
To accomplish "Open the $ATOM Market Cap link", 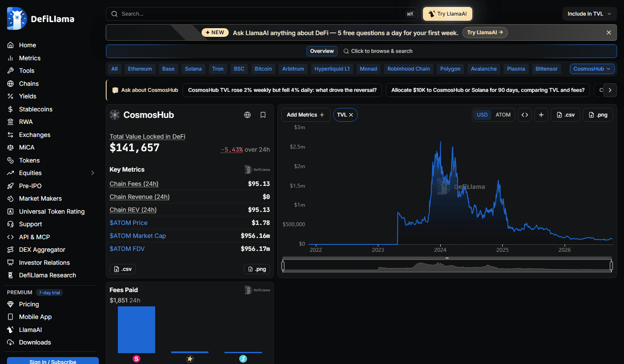I will 138,236.
